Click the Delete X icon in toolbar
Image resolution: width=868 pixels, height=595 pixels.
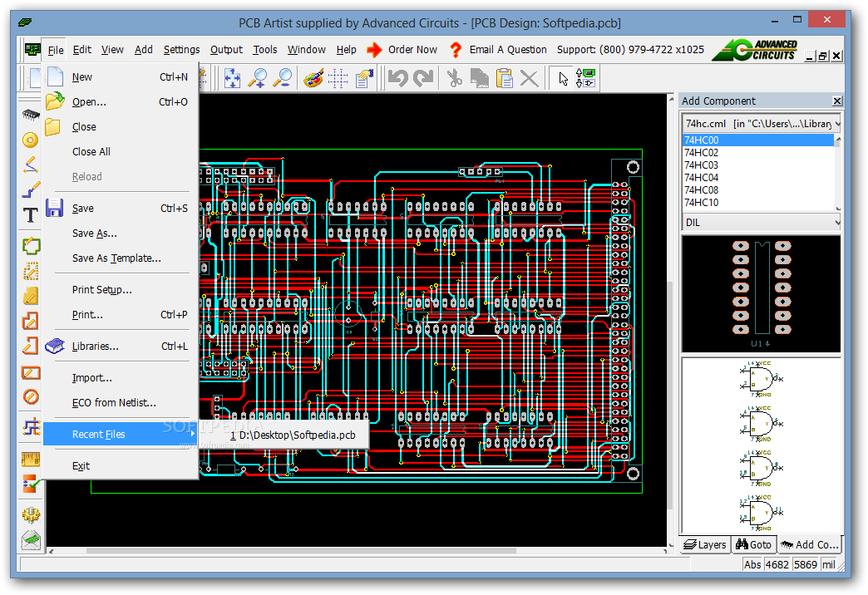pyautogui.click(x=530, y=78)
